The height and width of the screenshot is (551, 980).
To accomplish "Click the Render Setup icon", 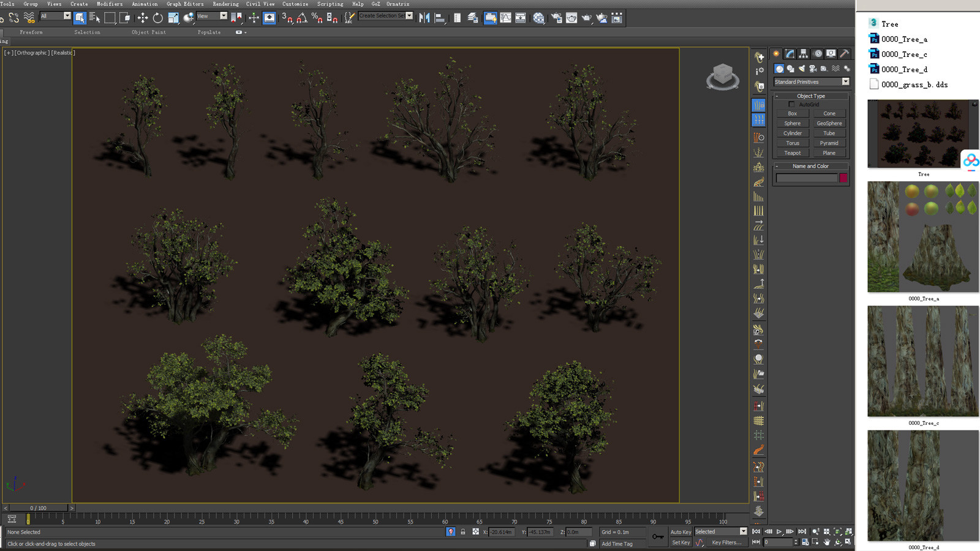I will pos(556,18).
